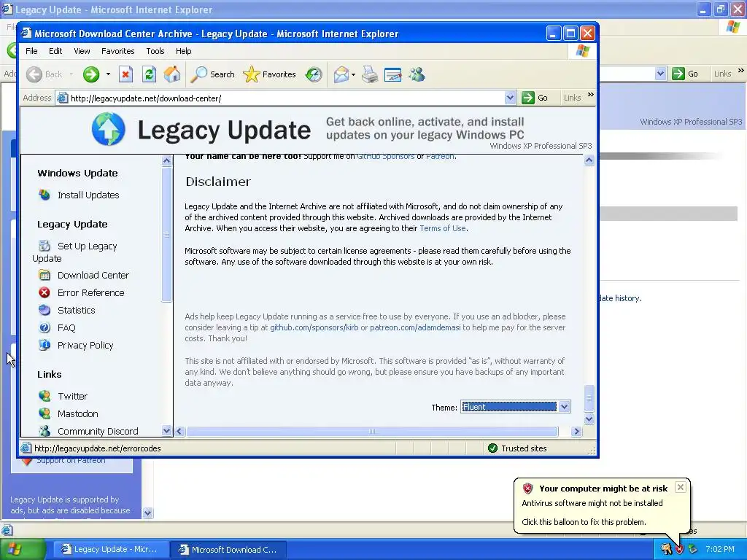This screenshot has width=747, height=560.
Task: Click scroll down arrow in background window sidebar
Action: pos(147,513)
